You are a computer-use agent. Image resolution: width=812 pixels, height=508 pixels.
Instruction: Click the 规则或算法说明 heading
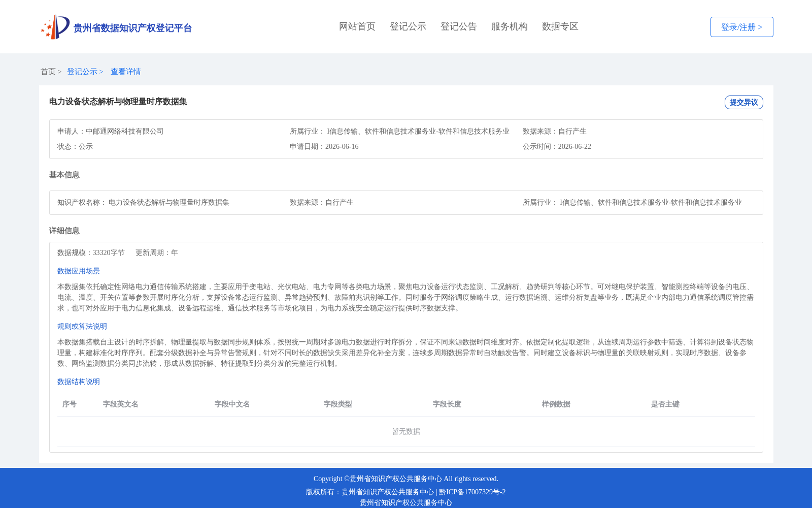click(x=82, y=326)
